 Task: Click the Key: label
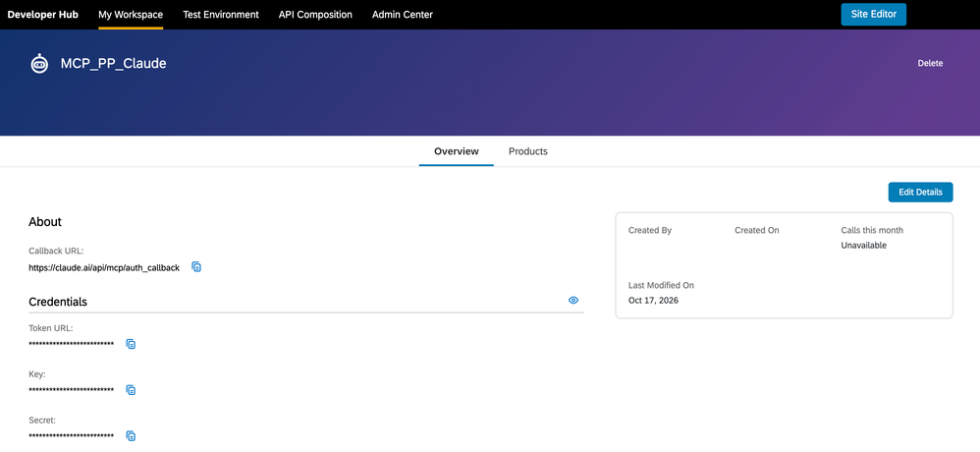point(37,373)
